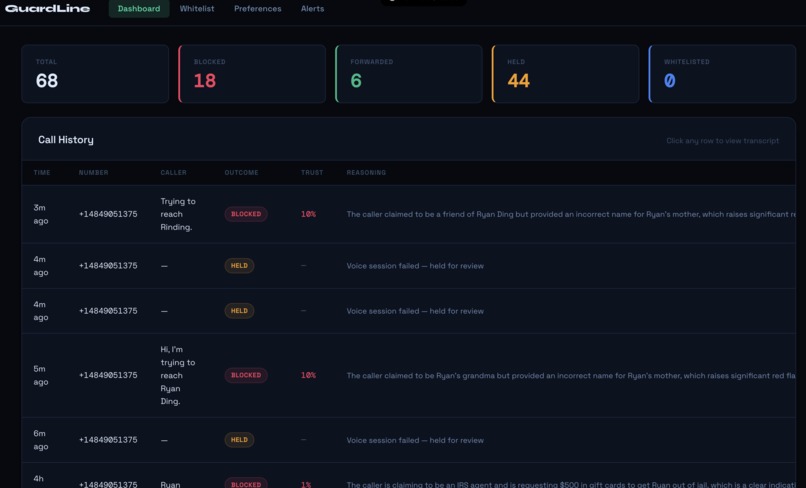Image resolution: width=806 pixels, height=488 pixels.
Task: Select the Held 44 stat card
Action: coord(565,74)
